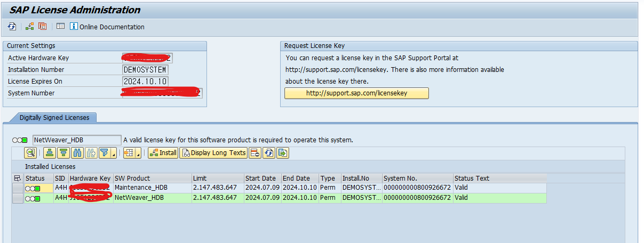Image resolution: width=644 pixels, height=243 pixels.
Task: Click the layout grid icon
Action: point(129,153)
